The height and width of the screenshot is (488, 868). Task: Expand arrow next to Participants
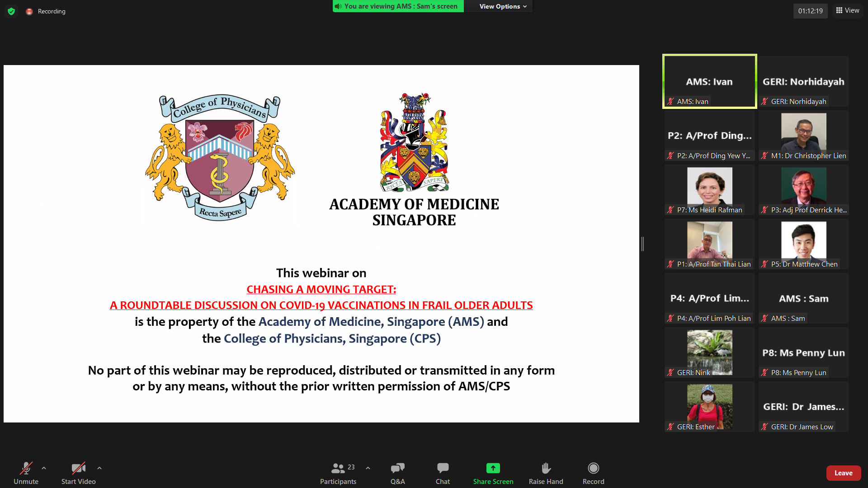click(x=368, y=468)
